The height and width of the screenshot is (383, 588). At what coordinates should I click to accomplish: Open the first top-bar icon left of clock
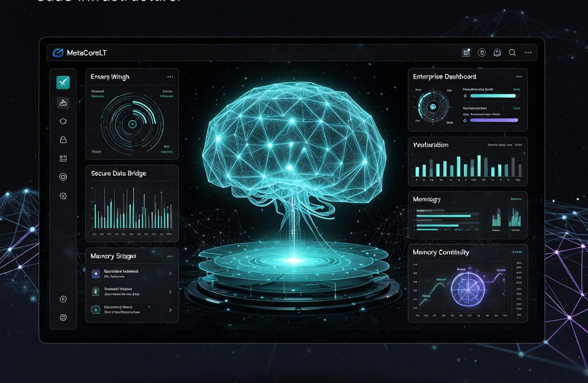point(466,53)
